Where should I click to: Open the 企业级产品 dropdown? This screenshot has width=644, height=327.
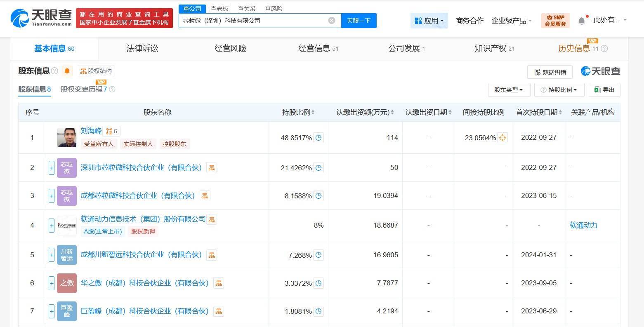click(512, 20)
